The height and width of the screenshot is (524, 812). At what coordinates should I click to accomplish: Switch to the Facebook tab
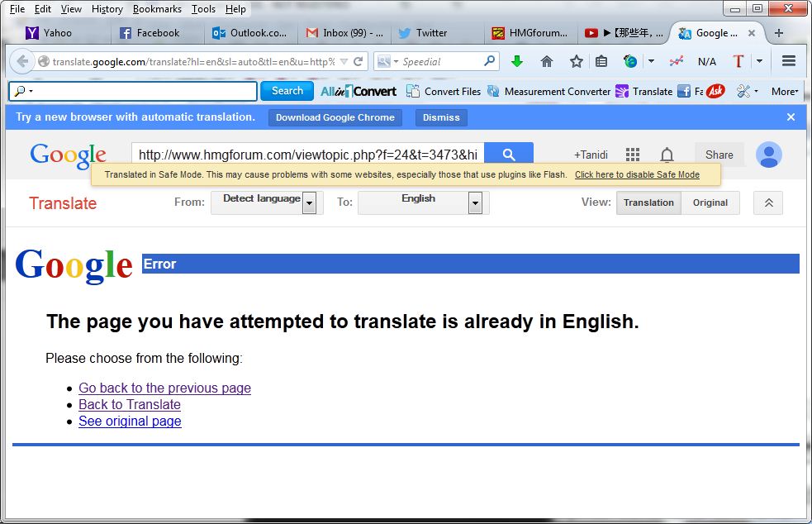coord(158,33)
